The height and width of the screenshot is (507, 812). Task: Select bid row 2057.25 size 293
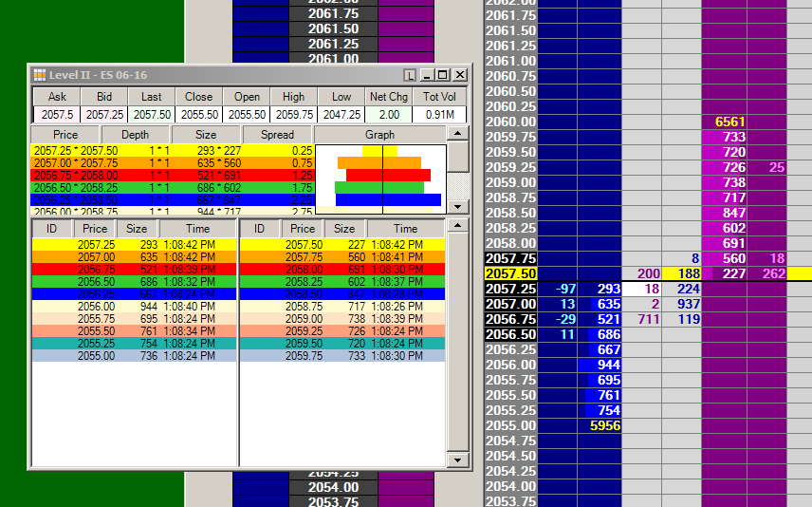point(134,245)
